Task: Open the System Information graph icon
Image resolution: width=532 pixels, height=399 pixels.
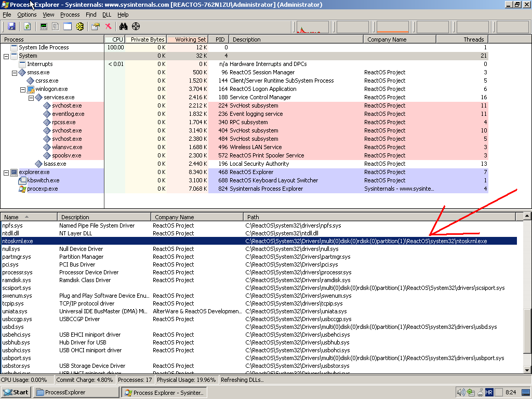Action: [44, 26]
